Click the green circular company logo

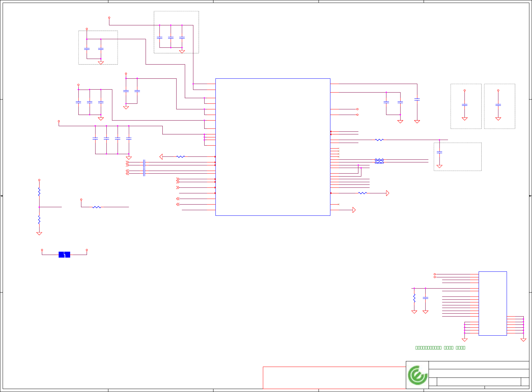click(x=417, y=375)
